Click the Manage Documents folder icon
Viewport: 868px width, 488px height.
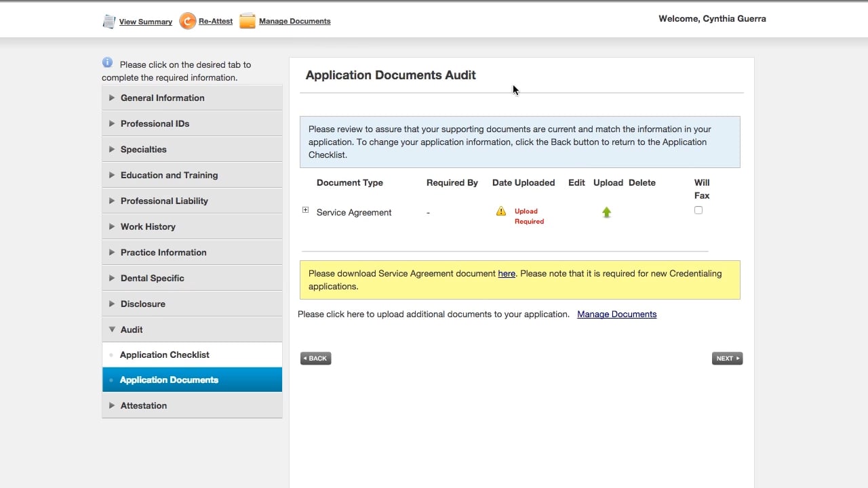tap(248, 22)
